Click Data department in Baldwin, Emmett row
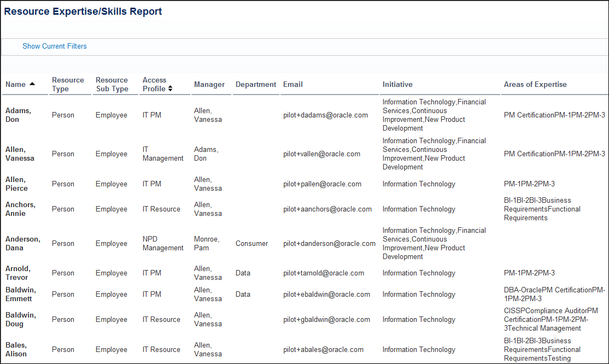The width and height of the screenshot is (609, 364). point(243,295)
